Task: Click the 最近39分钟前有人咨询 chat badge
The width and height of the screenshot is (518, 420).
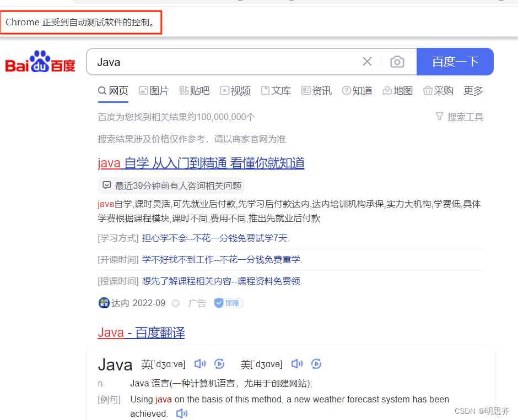Action: pyautogui.click(x=171, y=186)
